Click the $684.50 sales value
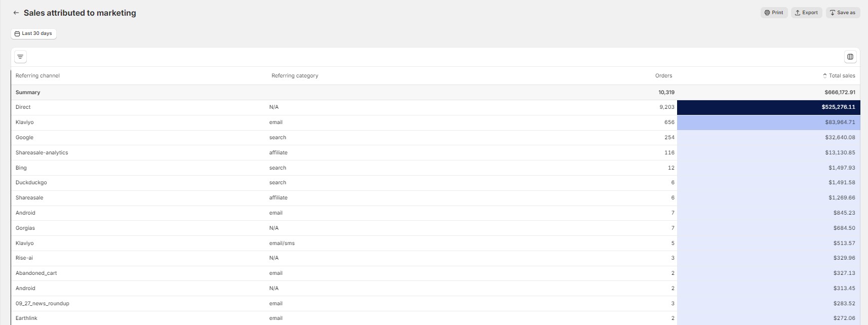 (844, 228)
